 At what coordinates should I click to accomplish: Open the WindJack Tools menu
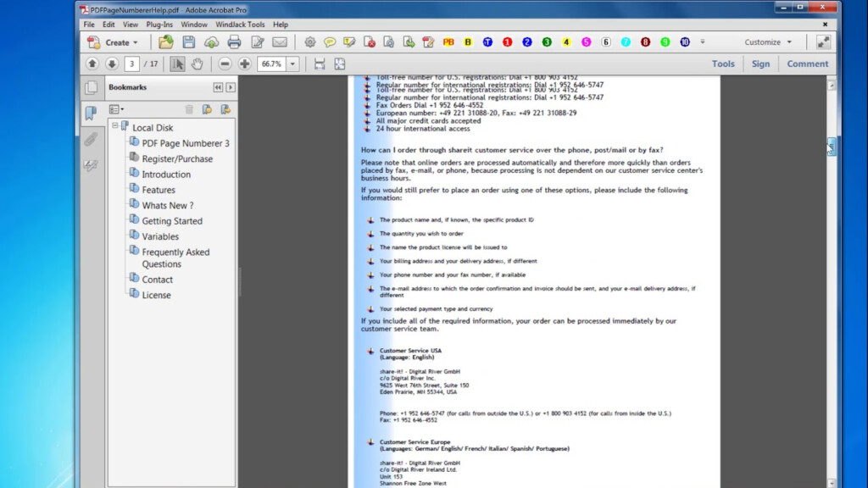(240, 25)
